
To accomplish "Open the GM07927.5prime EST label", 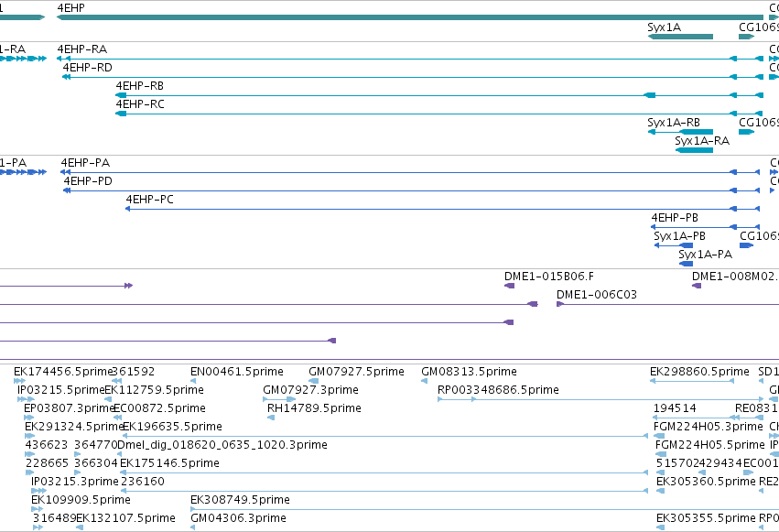I will point(356,372).
